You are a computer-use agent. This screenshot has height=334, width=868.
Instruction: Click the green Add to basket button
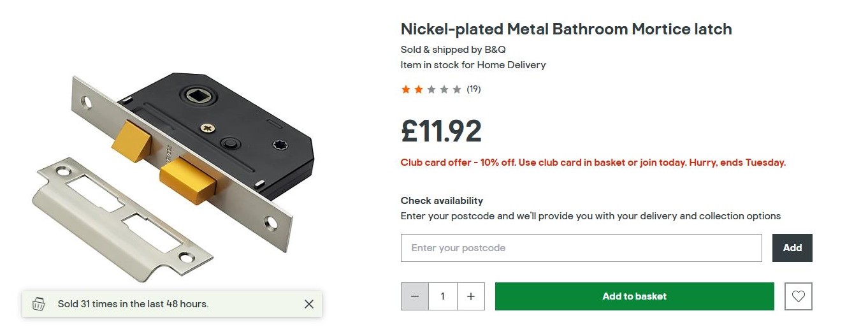click(x=634, y=296)
